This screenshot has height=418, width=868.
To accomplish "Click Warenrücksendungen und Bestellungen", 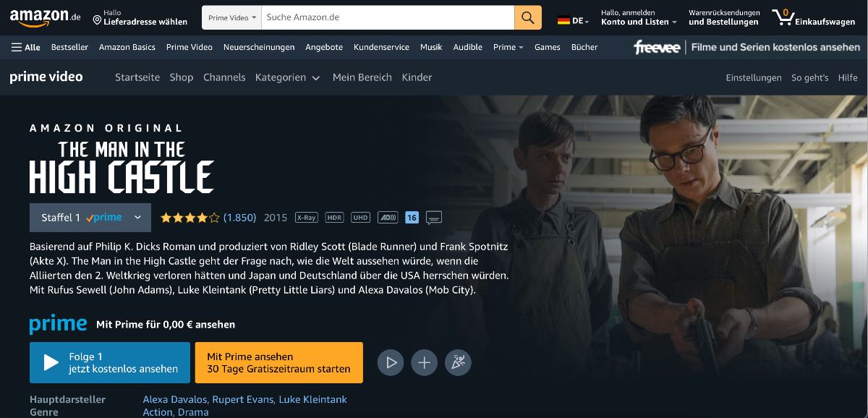I will pyautogui.click(x=724, y=17).
